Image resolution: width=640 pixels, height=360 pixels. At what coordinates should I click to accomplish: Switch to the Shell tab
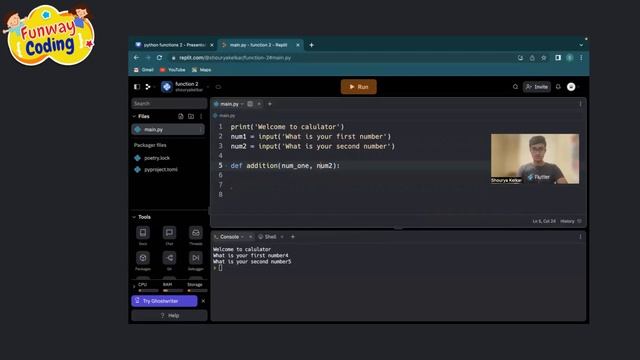coord(267,237)
